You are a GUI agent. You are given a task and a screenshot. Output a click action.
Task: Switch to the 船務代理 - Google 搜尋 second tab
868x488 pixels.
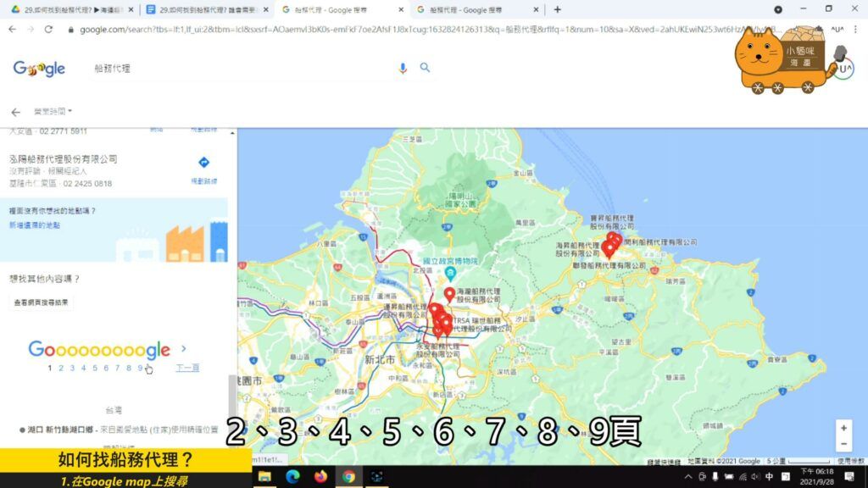click(477, 9)
